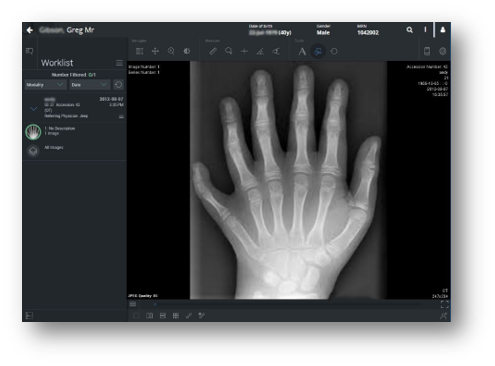
Task: Collapse the side panel with bottom-left icon
Action: tap(29, 315)
